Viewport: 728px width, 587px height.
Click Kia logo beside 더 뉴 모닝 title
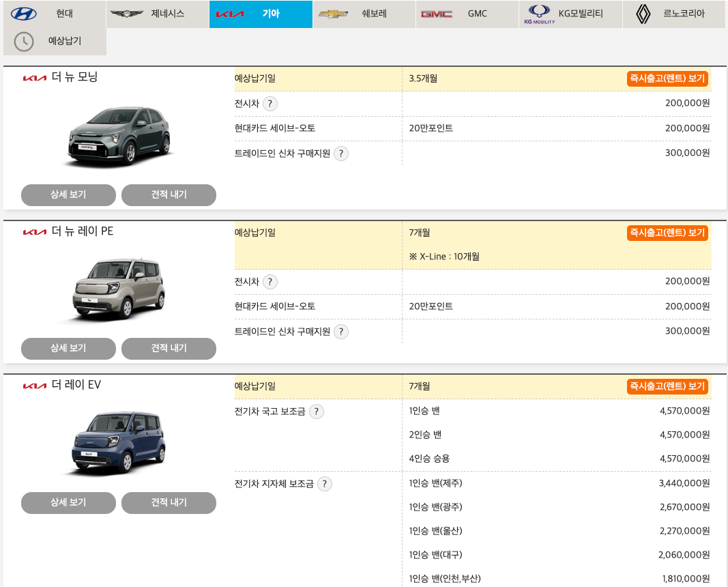point(35,78)
